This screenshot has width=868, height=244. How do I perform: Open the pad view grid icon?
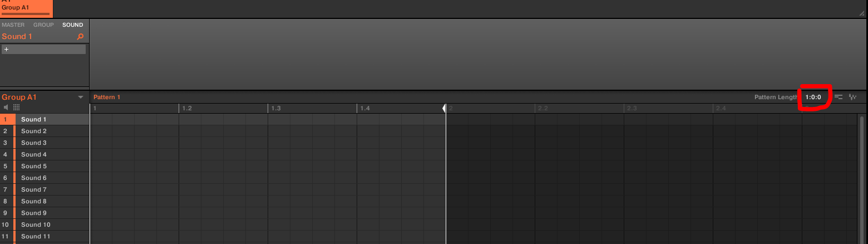pos(16,107)
